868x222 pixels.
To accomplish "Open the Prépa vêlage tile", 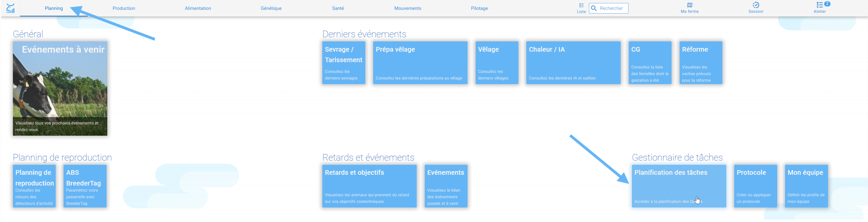I will 420,63.
